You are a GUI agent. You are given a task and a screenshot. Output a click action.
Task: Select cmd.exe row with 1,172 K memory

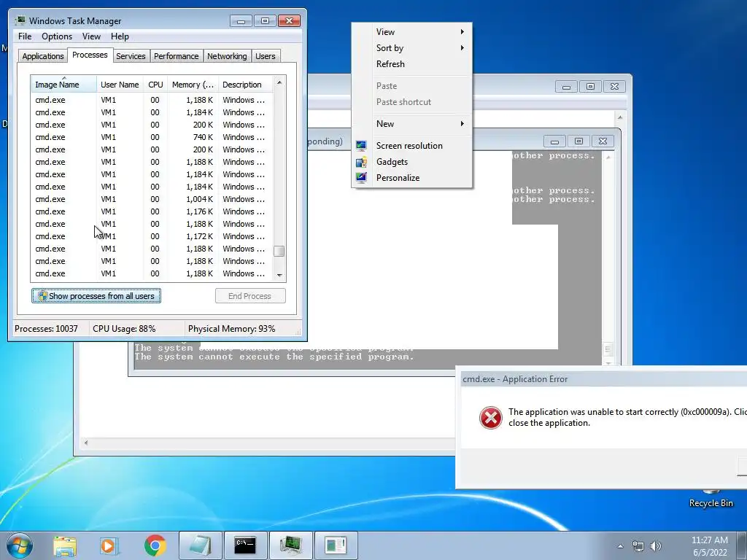point(152,236)
